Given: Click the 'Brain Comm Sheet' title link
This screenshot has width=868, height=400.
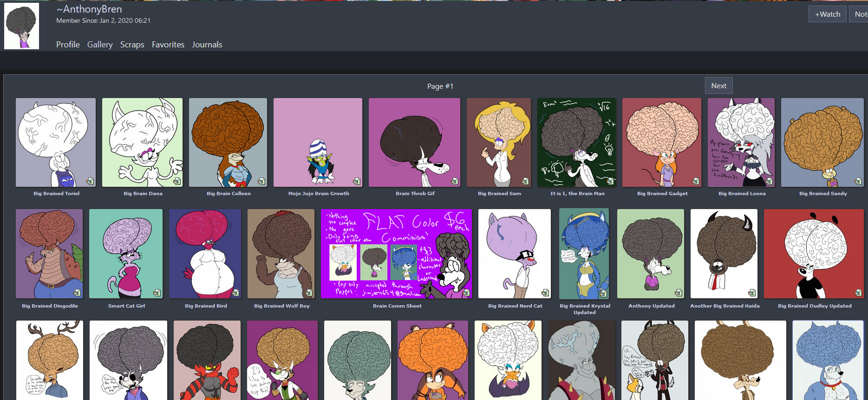Looking at the screenshot, I should click(397, 306).
